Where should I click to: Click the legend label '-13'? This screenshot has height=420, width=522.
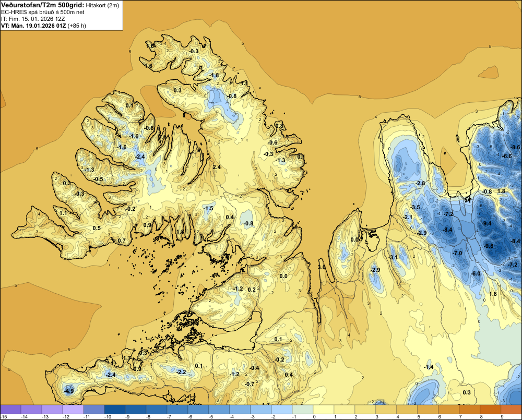(45, 416)
